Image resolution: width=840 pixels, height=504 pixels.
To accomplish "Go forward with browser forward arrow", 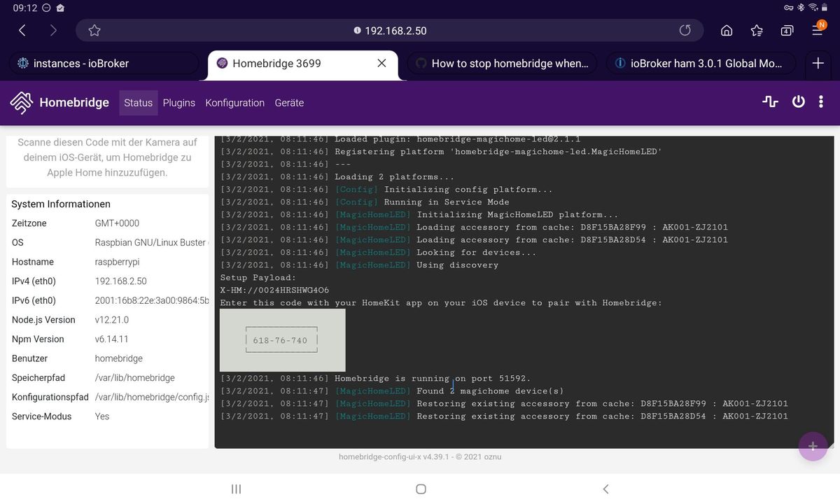I will tap(54, 30).
